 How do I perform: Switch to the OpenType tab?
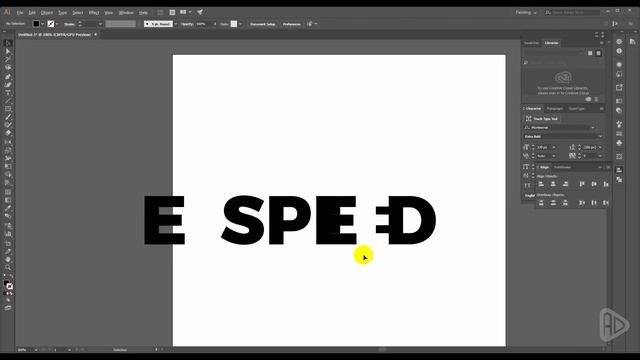tap(576, 109)
